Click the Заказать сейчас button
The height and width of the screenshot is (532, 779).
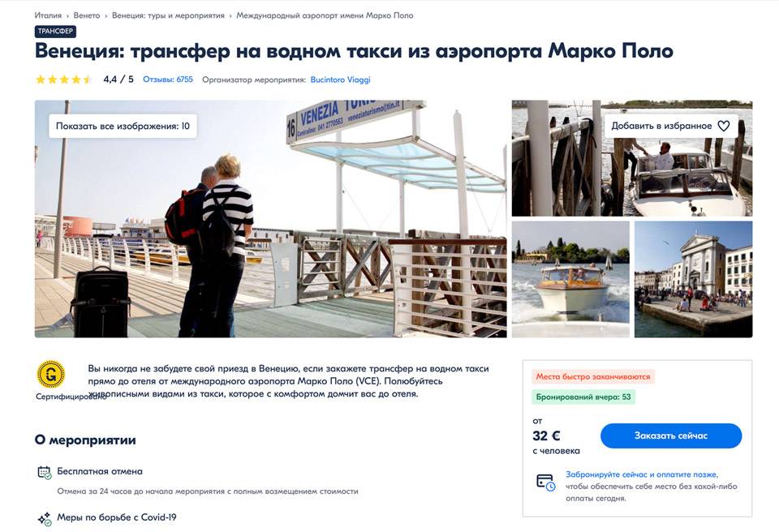coord(671,435)
